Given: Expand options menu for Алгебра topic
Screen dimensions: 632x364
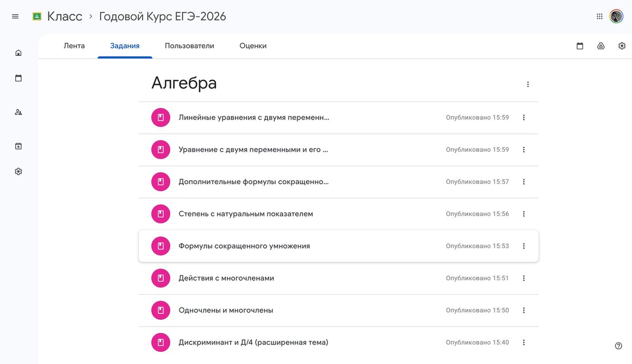Looking at the screenshot, I should [x=528, y=84].
